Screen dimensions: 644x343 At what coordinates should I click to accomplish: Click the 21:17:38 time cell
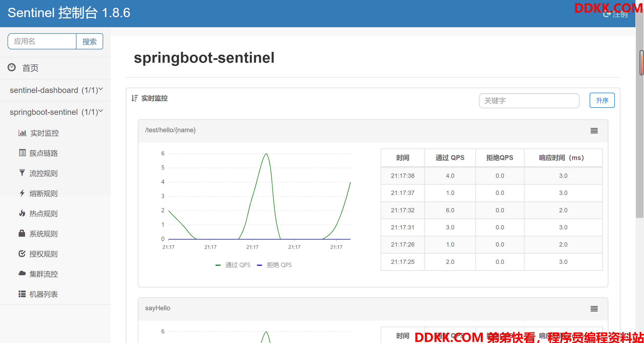click(403, 176)
